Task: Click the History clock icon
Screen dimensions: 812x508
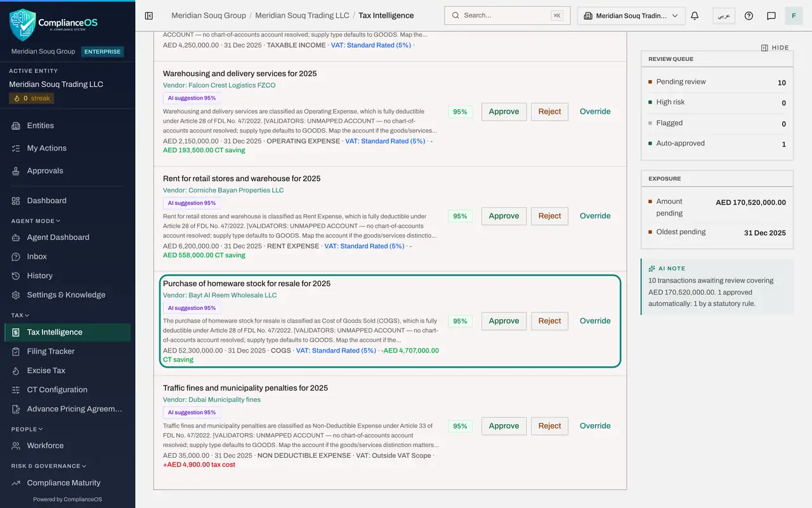Action: (x=16, y=276)
